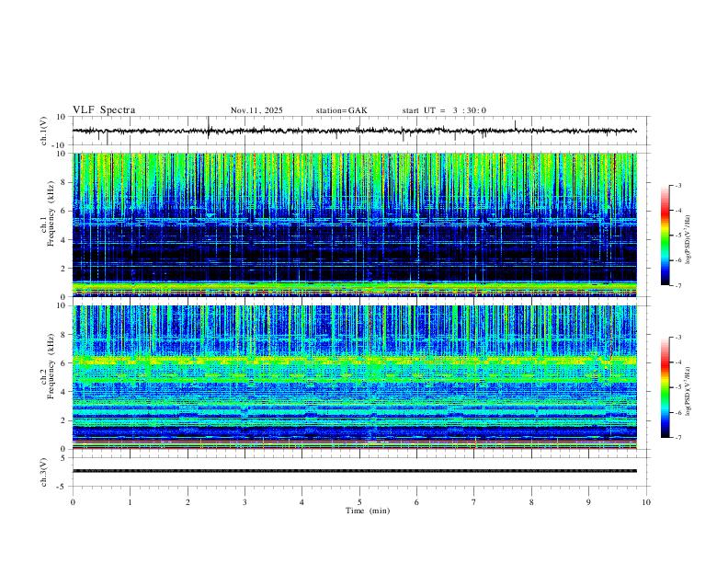Click the "2" tick on Time axis
The width and height of the screenshot is (728, 563).
pyautogui.click(x=188, y=502)
